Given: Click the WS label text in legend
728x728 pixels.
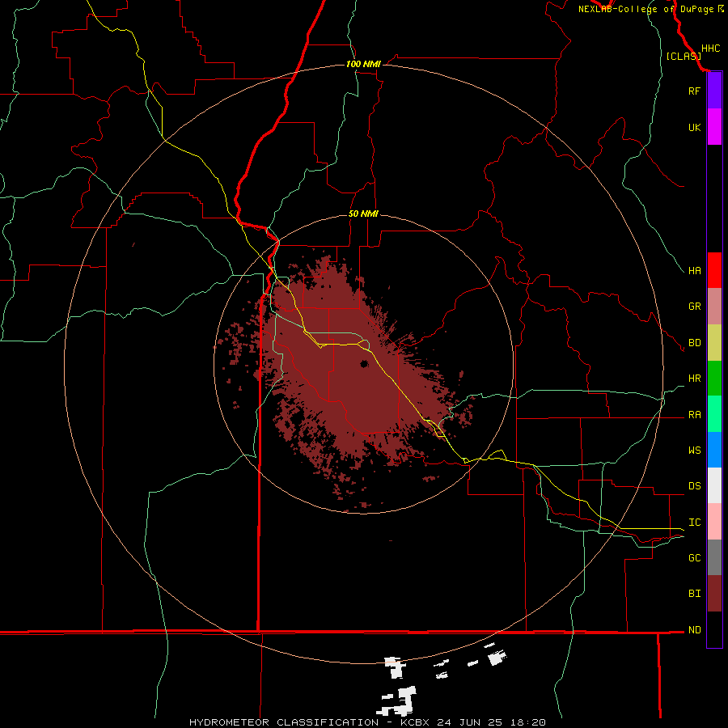Looking at the screenshot, I should (x=695, y=450).
